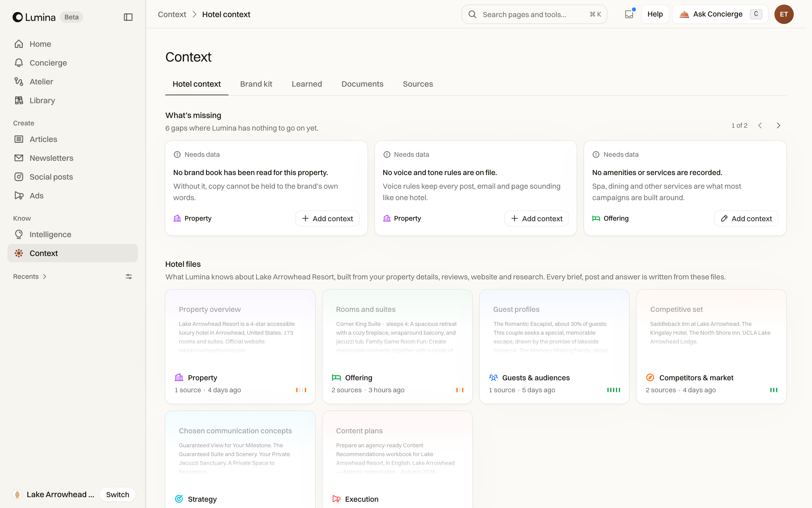Add context for voice and tone rules
Image resolution: width=812 pixels, height=508 pixels.
tap(536, 218)
